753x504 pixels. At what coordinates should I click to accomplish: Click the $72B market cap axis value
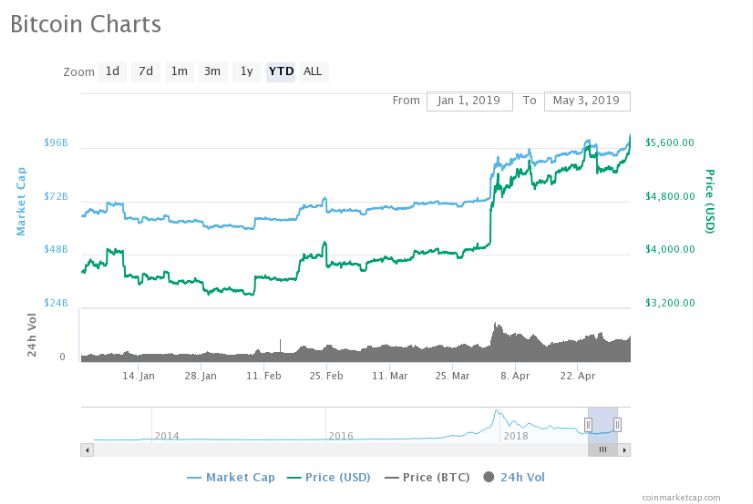56,196
